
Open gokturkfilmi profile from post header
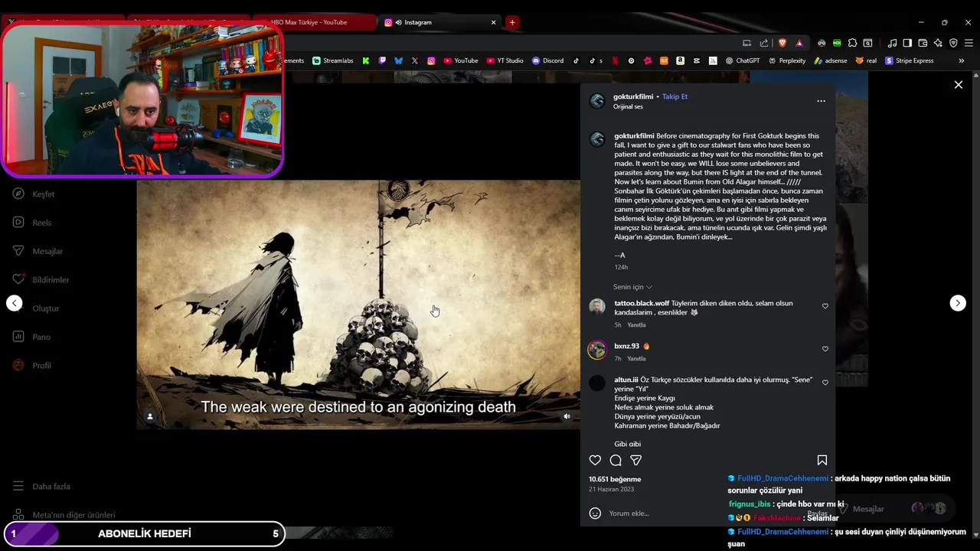tap(632, 96)
